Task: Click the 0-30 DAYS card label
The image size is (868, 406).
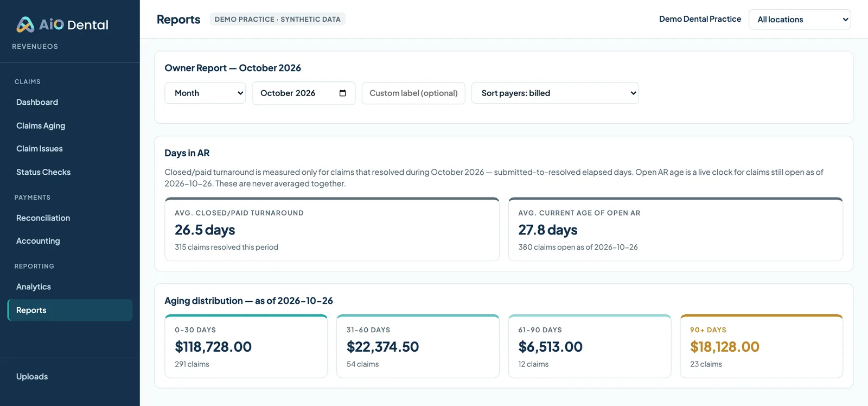Action: [x=195, y=330]
